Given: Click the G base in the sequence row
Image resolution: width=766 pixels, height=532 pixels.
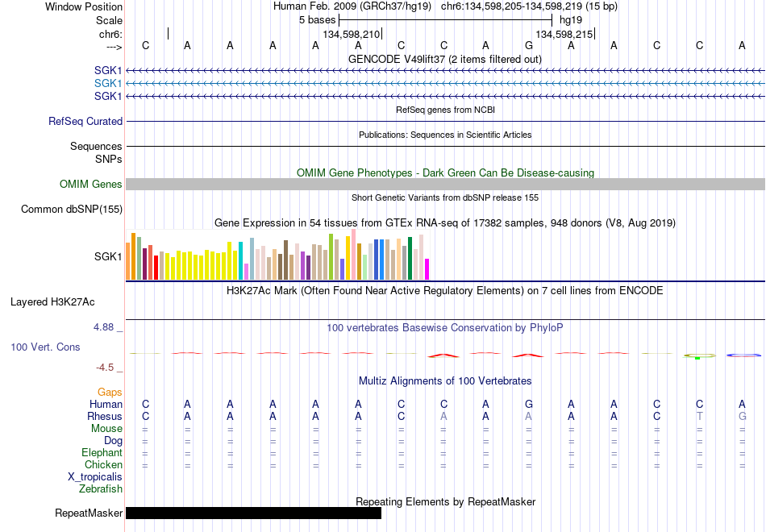Looking at the screenshot, I should tap(529, 45).
